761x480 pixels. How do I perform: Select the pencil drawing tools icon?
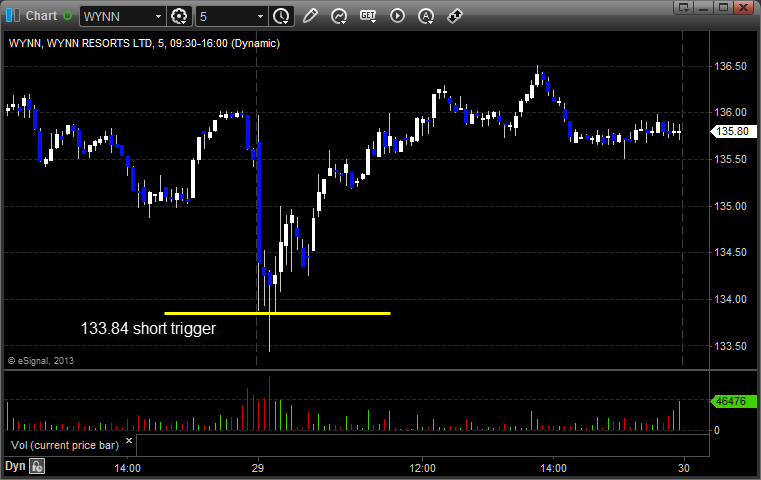tap(310, 16)
